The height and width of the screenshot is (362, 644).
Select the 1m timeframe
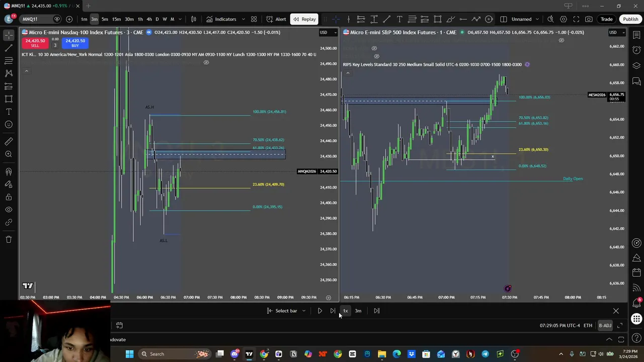[84, 19]
